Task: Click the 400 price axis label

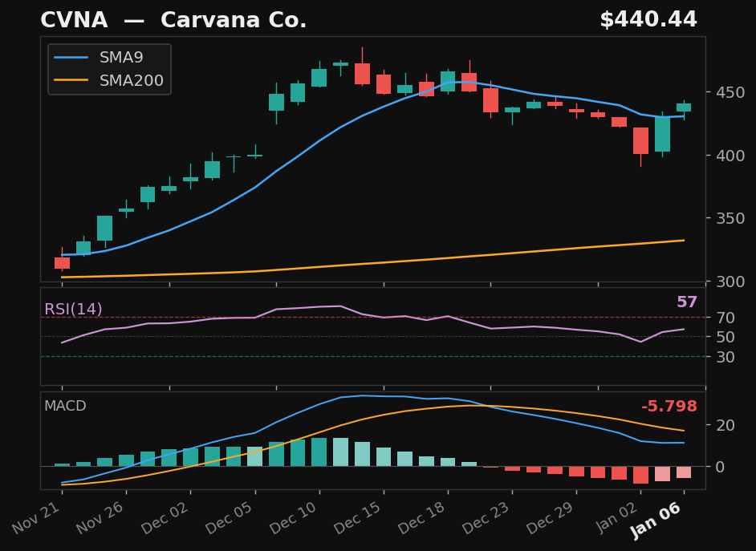Action: point(730,155)
